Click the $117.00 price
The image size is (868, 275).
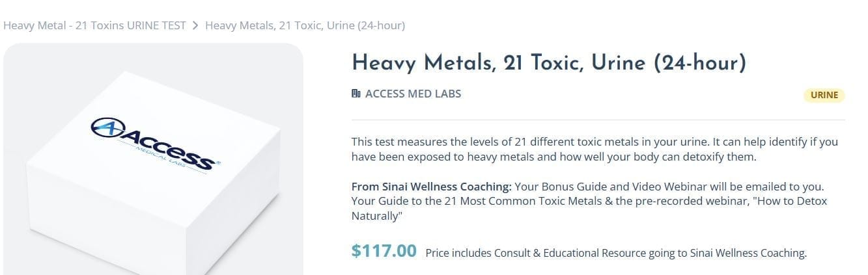point(384,250)
